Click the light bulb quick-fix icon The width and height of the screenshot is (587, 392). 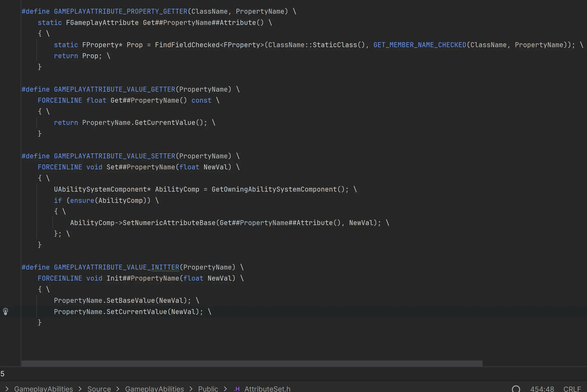pos(5,311)
